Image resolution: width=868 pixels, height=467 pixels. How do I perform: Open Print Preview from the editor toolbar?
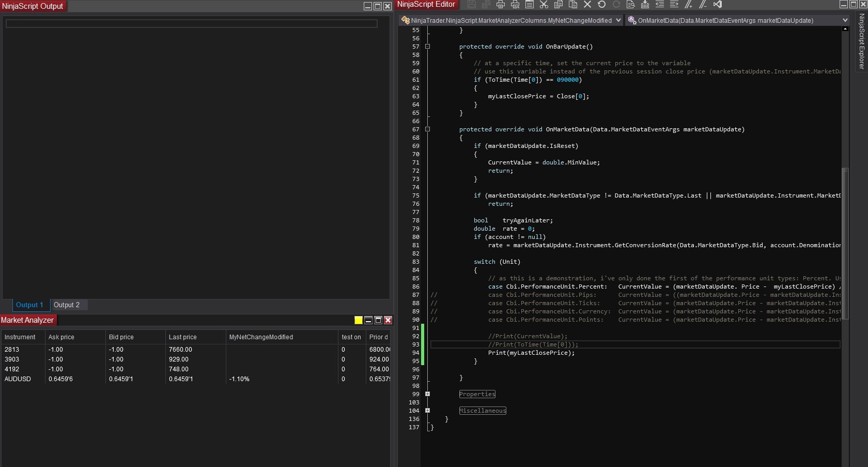coord(515,5)
